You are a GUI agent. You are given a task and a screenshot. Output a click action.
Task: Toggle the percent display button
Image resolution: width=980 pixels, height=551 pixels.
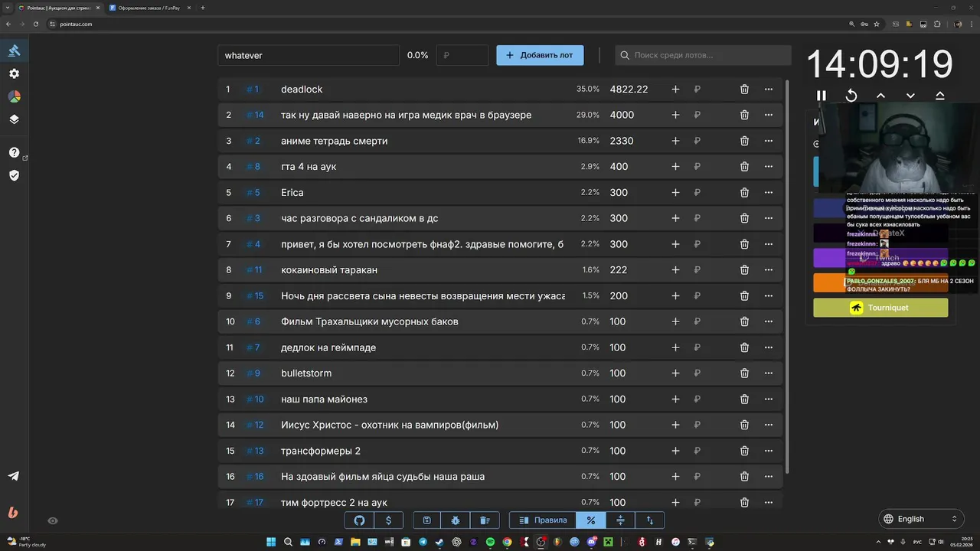pyautogui.click(x=591, y=520)
